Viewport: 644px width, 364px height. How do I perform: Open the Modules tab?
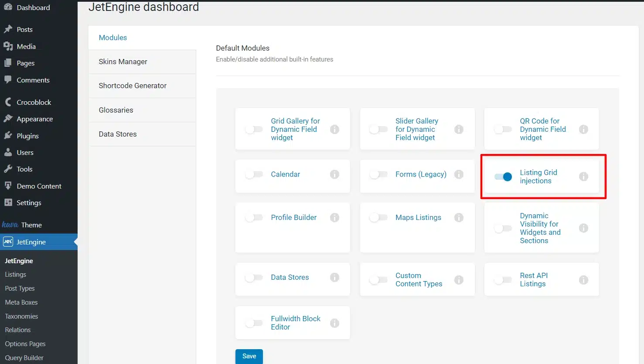pyautogui.click(x=142, y=38)
